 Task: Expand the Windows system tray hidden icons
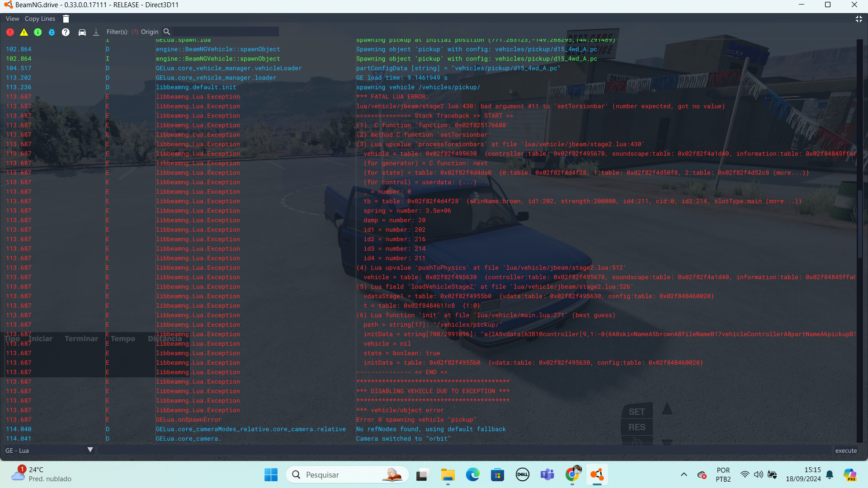tap(684, 474)
